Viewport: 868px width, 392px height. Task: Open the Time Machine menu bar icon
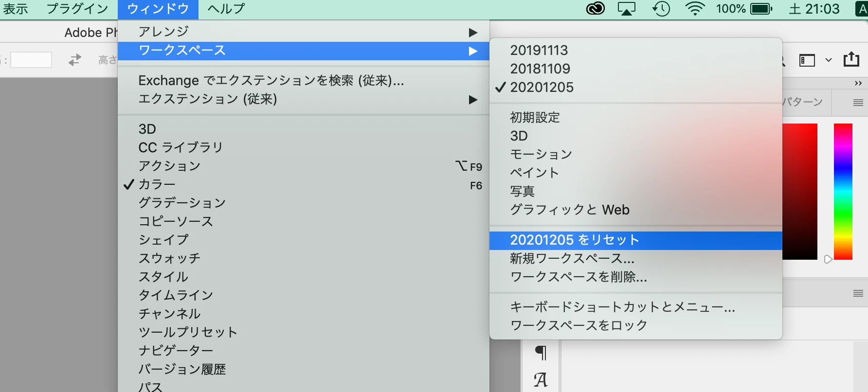tap(661, 9)
